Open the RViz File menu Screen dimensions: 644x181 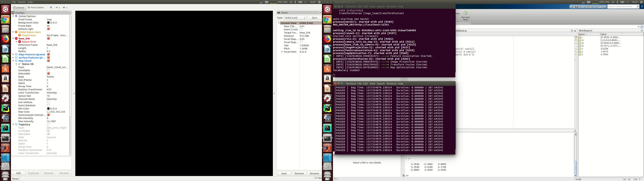[14, 2]
